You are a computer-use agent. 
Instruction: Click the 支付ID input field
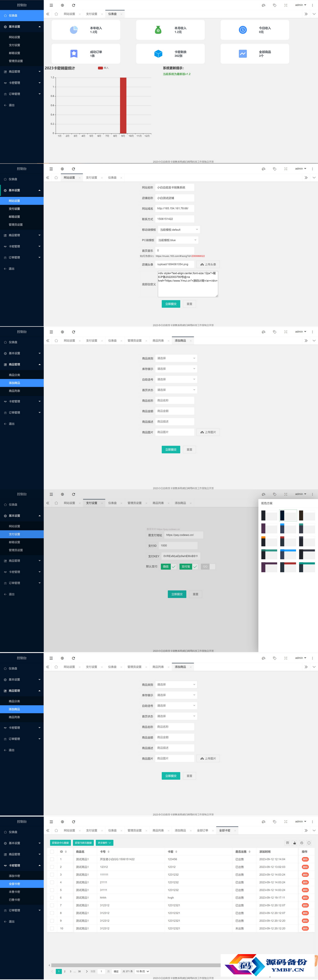click(178, 546)
